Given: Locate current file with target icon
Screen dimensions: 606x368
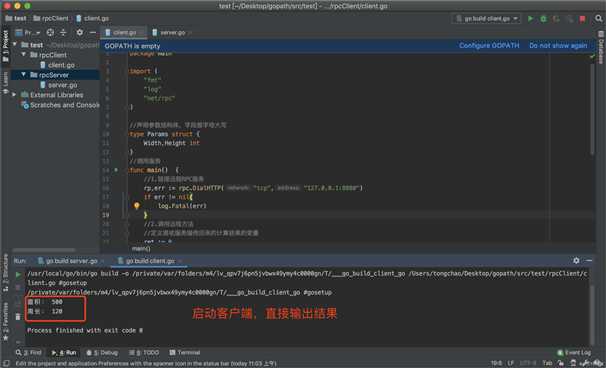Looking at the screenshot, I should (x=50, y=32).
